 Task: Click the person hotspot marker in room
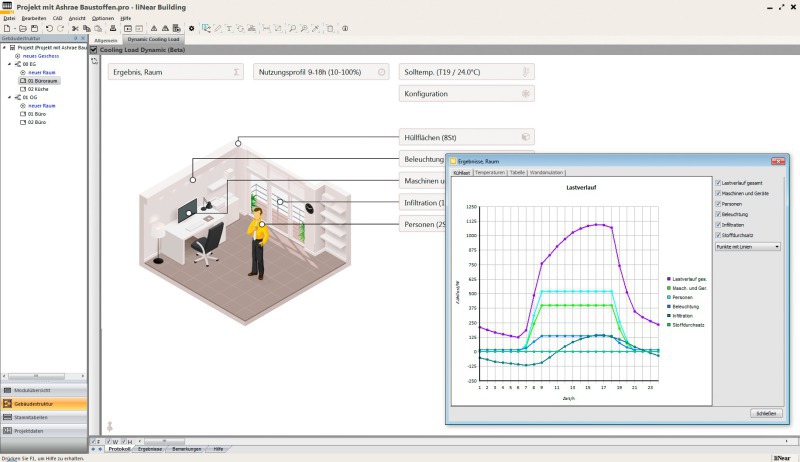pyautogui.click(x=262, y=224)
